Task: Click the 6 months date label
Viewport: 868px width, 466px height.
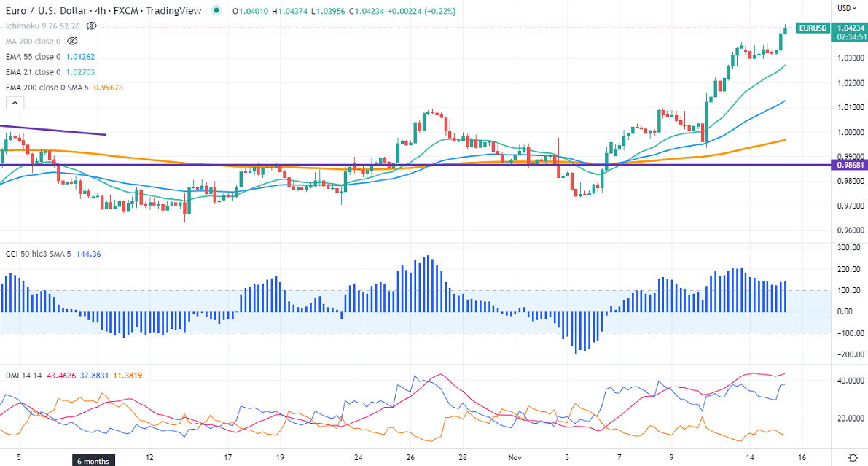Action: tap(93, 461)
